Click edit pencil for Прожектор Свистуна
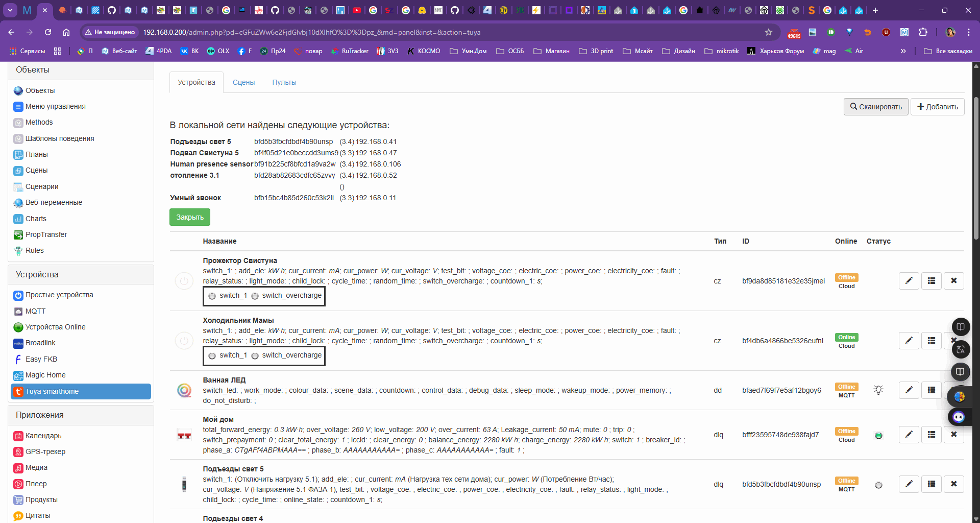Image resolution: width=980 pixels, height=523 pixels. click(909, 280)
